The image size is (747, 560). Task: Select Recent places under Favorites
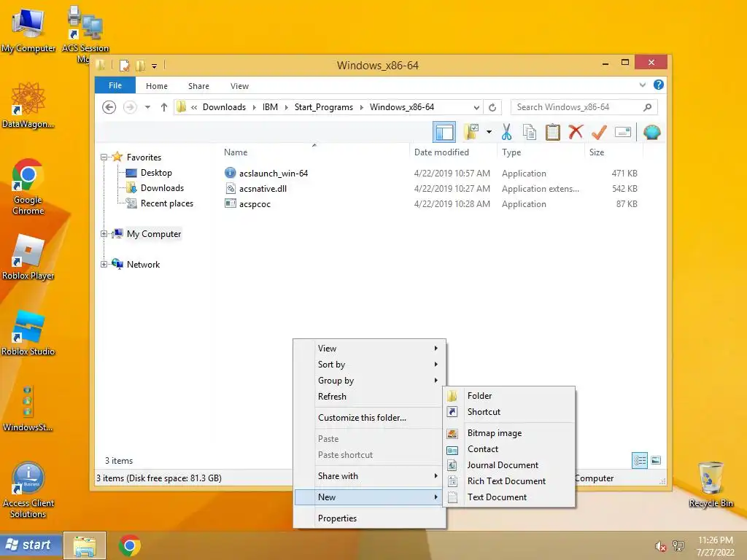(167, 203)
